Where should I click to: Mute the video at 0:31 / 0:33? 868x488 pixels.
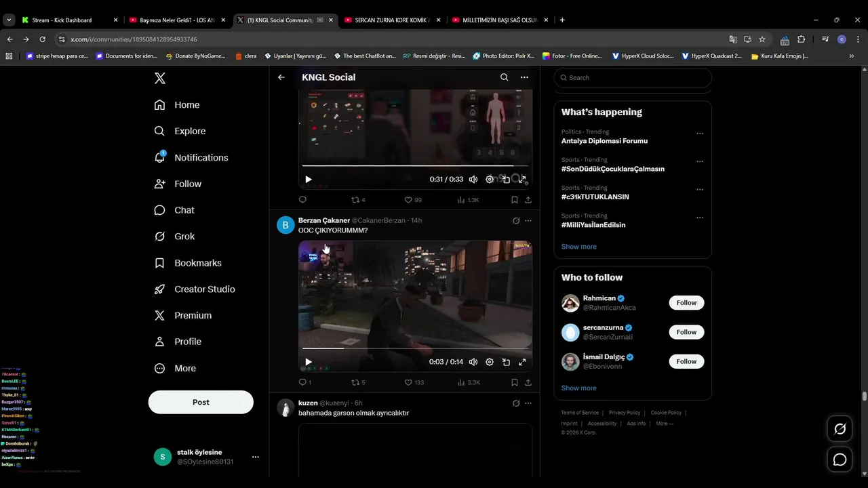click(x=473, y=180)
